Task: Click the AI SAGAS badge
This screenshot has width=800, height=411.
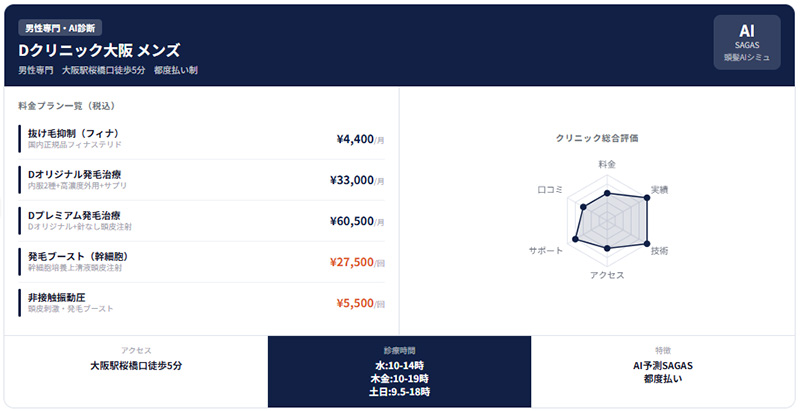Action: click(746, 43)
